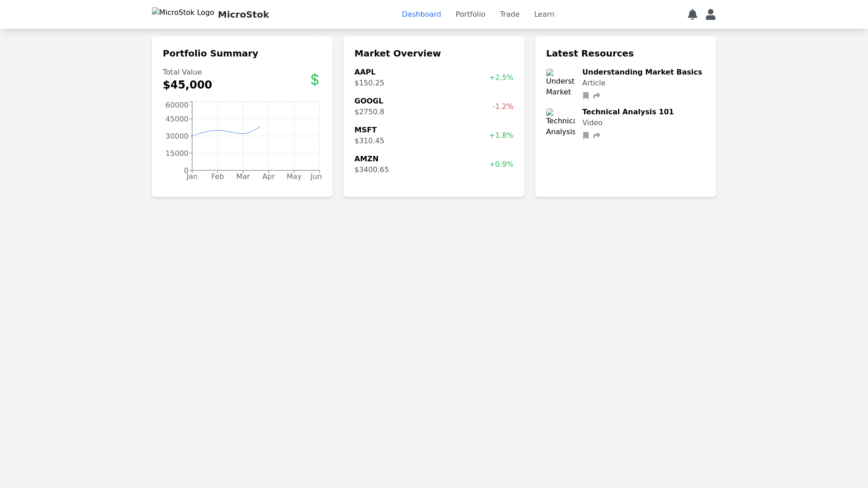
Task: Open the notifications bell icon
Action: click(x=692, y=14)
